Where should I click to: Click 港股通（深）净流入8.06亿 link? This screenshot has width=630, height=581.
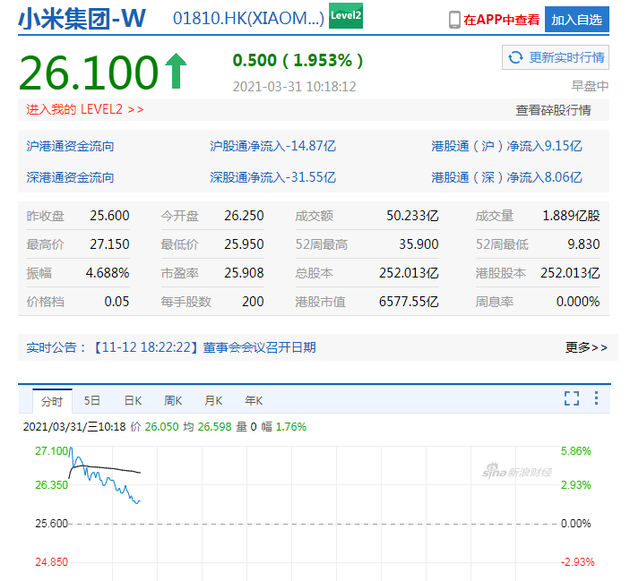tap(507, 177)
